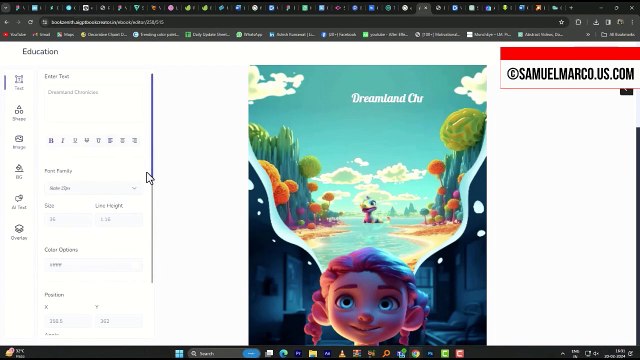
Task: Align text to the center
Action: [x=122, y=140]
